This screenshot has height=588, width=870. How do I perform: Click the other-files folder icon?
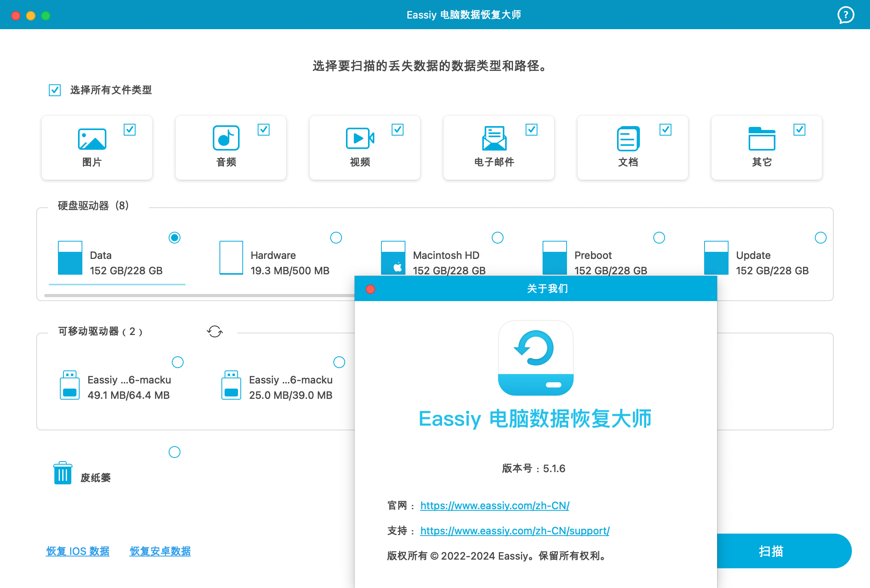click(x=762, y=138)
